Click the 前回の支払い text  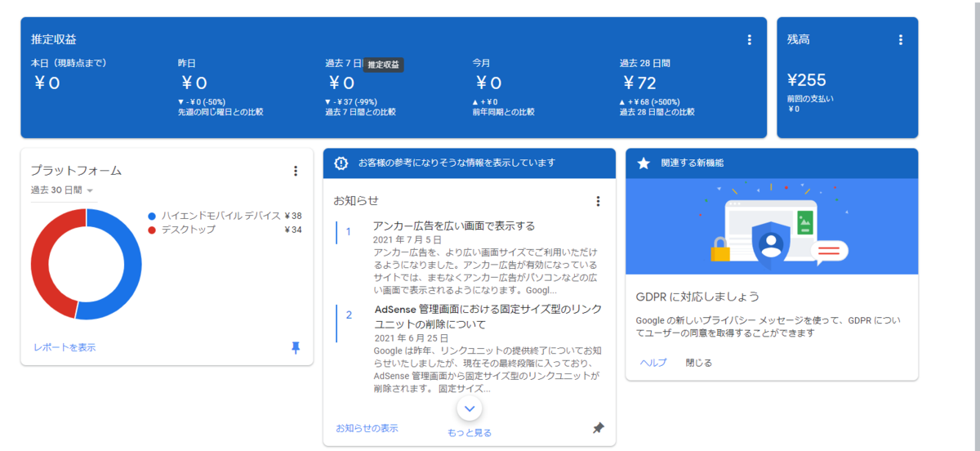810,99
